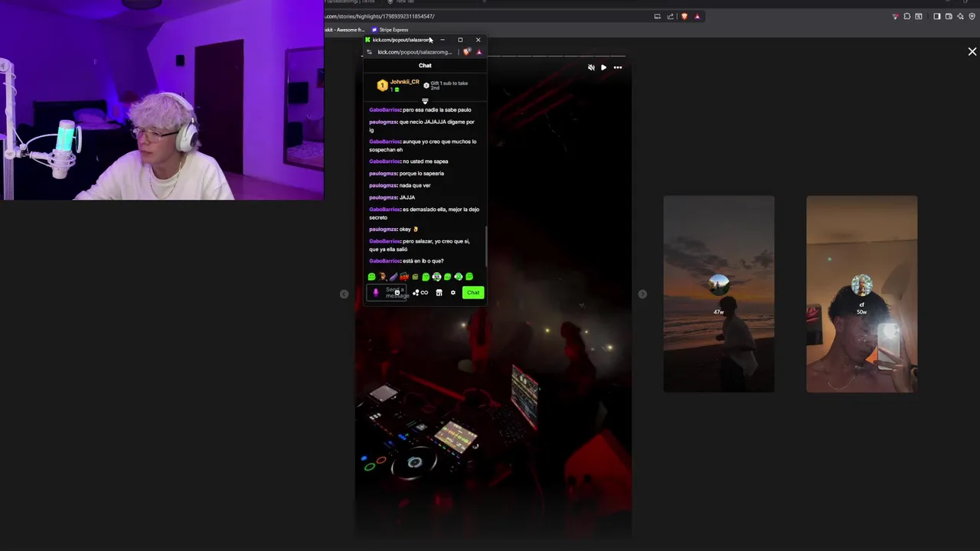The height and width of the screenshot is (551, 980).
Task: Advance to the next story
Action: 642,294
